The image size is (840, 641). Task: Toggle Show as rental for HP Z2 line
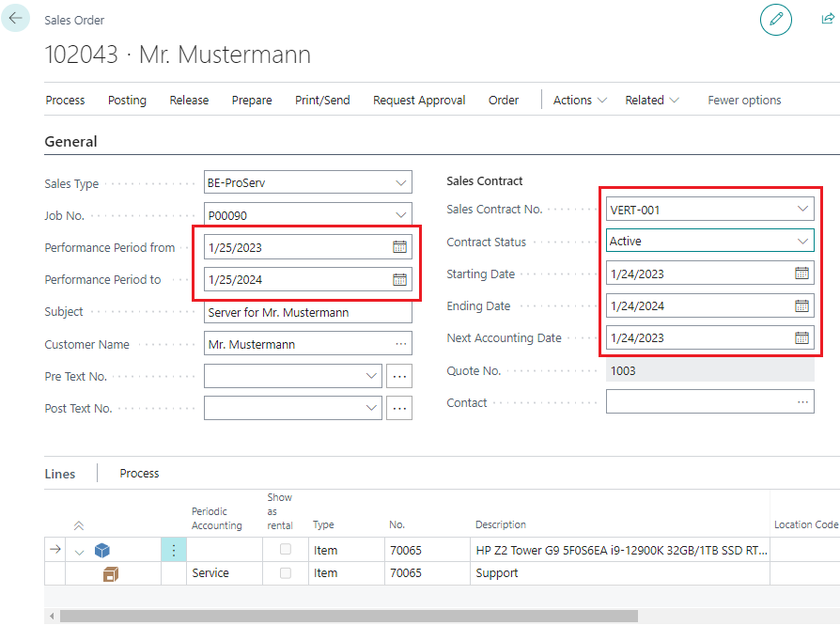click(x=286, y=549)
